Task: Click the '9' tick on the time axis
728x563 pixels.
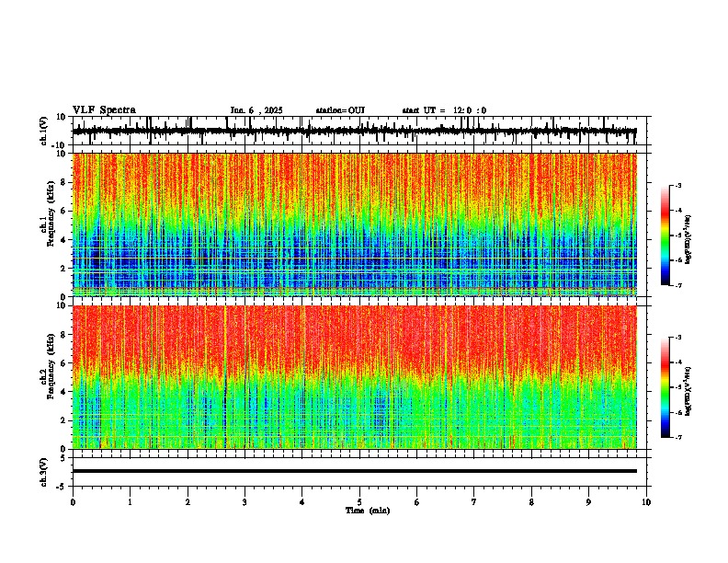Action: tap(588, 502)
